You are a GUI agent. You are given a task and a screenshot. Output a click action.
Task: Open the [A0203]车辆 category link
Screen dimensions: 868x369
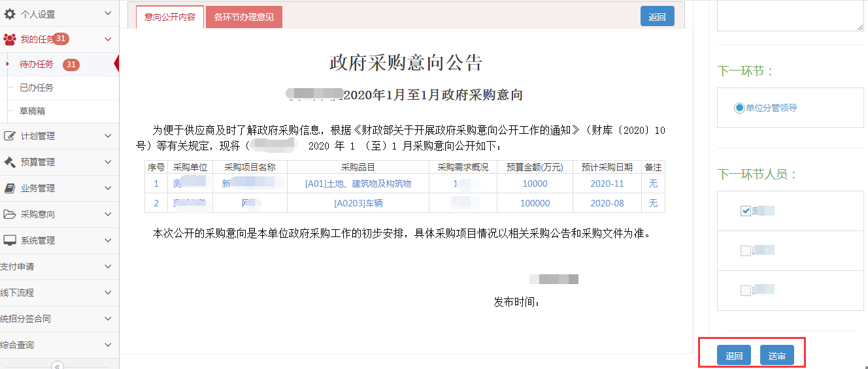pos(358,203)
